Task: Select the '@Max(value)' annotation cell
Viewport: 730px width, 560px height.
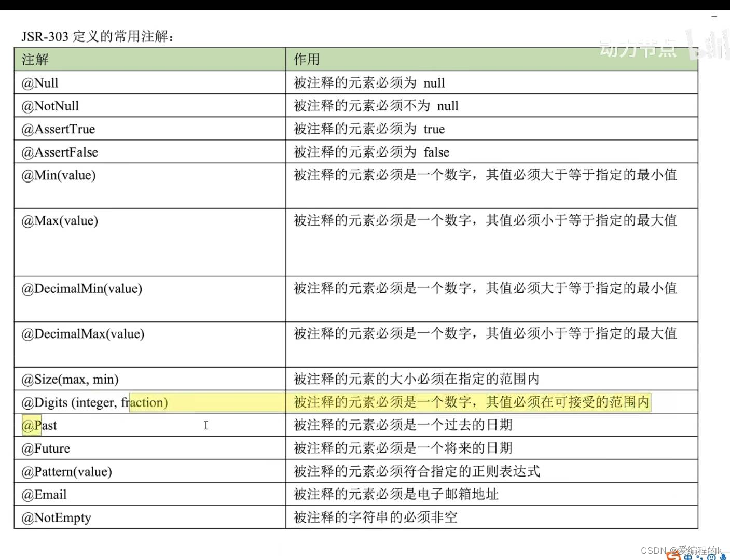Action: pos(149,242)
